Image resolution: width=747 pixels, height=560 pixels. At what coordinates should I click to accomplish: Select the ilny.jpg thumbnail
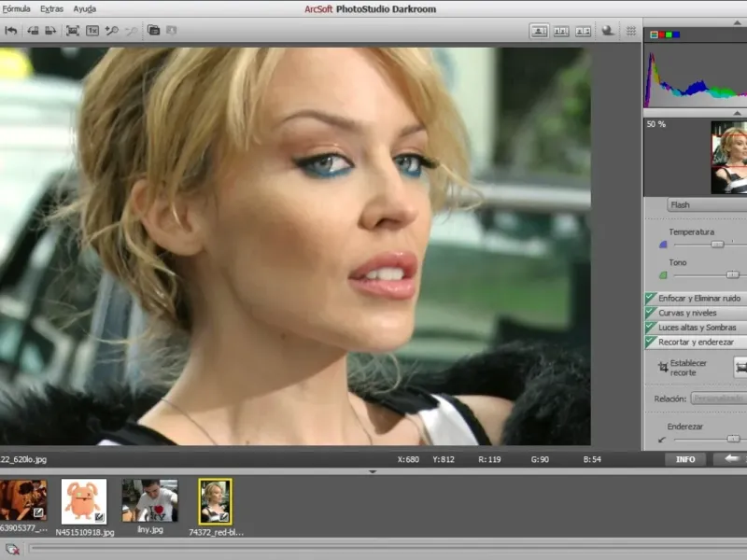(149, 500)
